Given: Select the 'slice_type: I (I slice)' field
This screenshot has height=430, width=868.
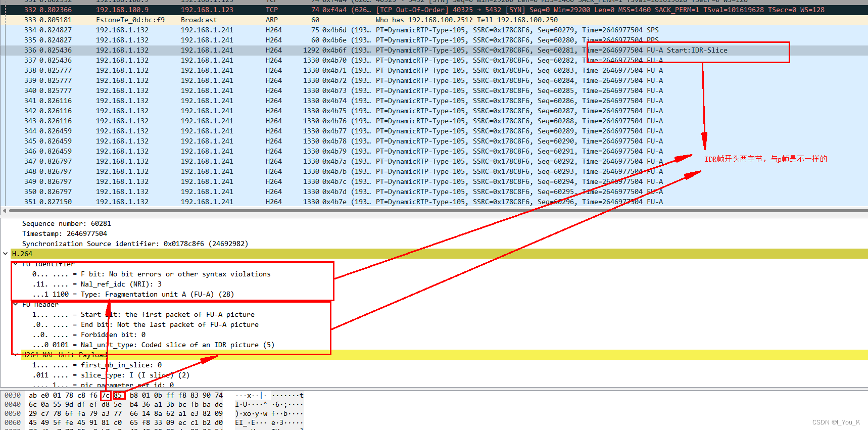Looking at the screenshot, I should click(x=111, y=375).
